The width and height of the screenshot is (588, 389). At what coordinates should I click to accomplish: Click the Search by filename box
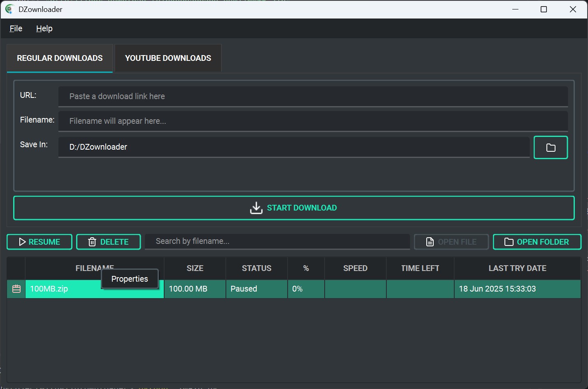tap(277, 241)
